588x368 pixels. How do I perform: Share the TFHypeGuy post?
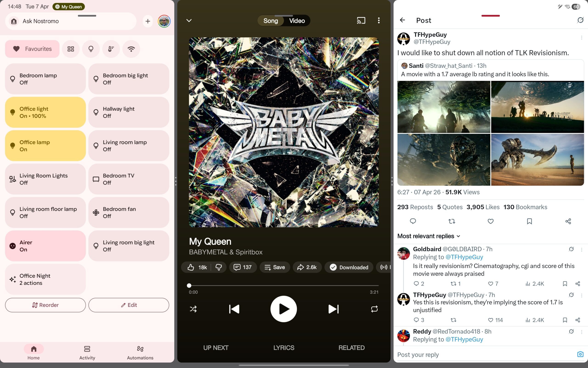[568, 221]
